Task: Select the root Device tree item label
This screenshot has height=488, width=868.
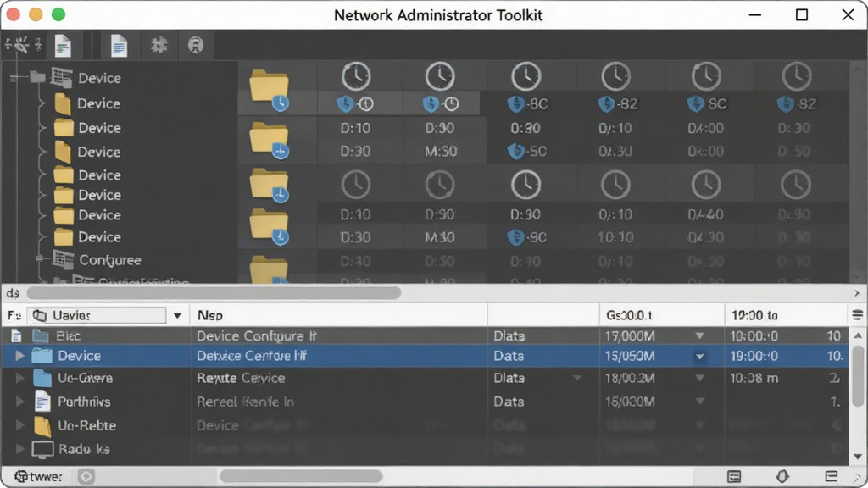Action: point(100,78)
